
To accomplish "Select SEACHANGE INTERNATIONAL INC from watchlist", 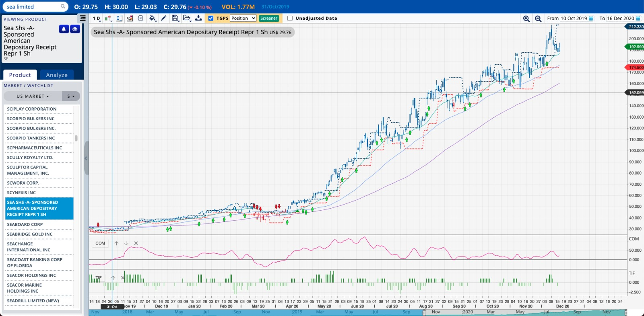I will tap(39, 247).
